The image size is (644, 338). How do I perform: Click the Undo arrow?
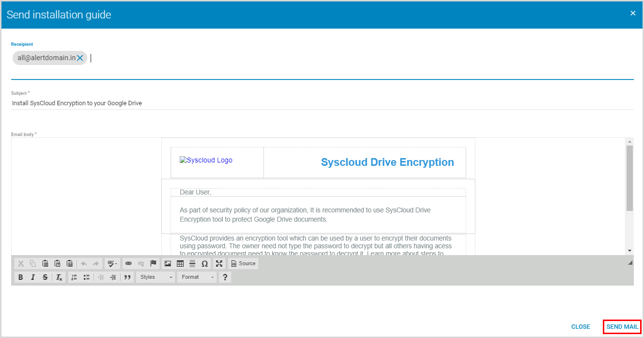(84, 263)
